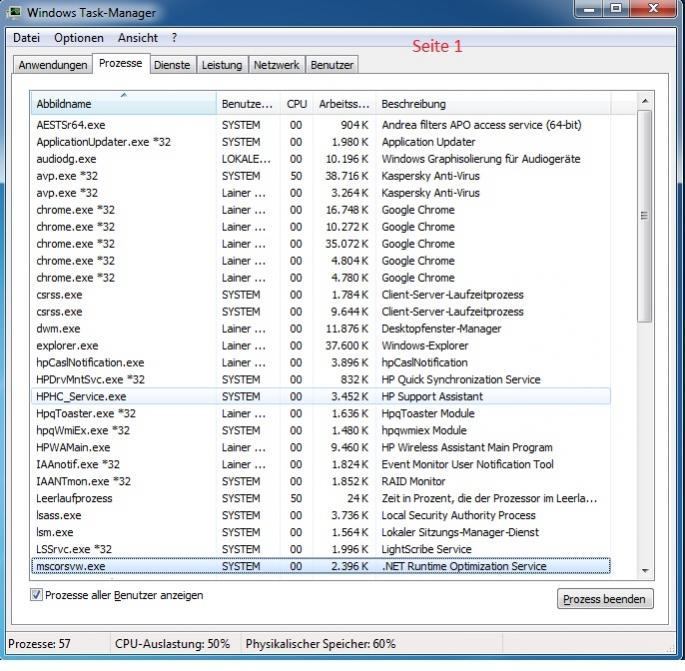This screenshot has height=671, width=685.
Task: Click 'Prozesse: 57' in status bar
Action: pos(39,644)
